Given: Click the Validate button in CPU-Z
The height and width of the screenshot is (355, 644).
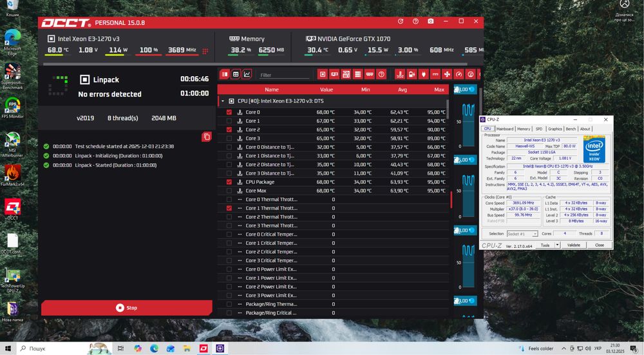Looking at the screenshot, I should coord(574,245).
